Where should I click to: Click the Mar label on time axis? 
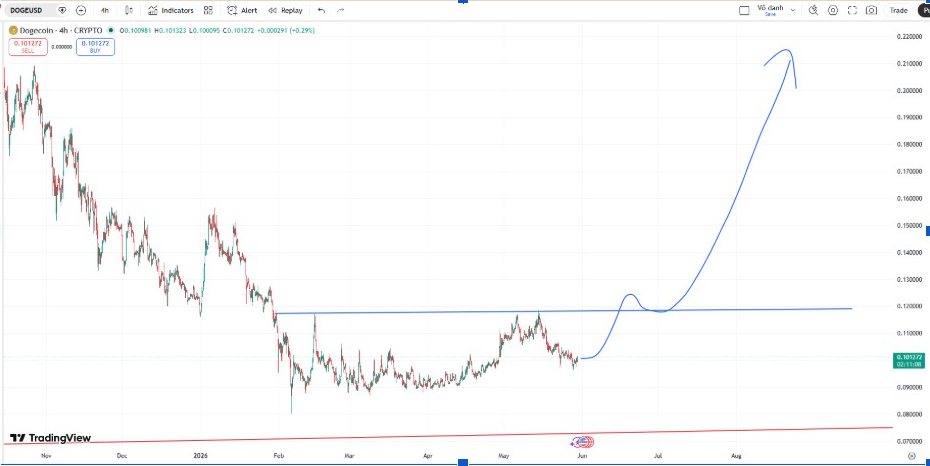[x=350, y=456]
